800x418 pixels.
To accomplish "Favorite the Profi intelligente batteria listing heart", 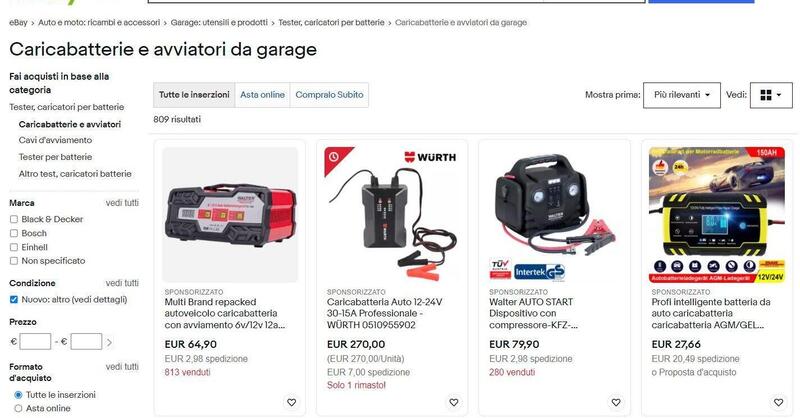I will pyautogui.click(x=778, y=402).
